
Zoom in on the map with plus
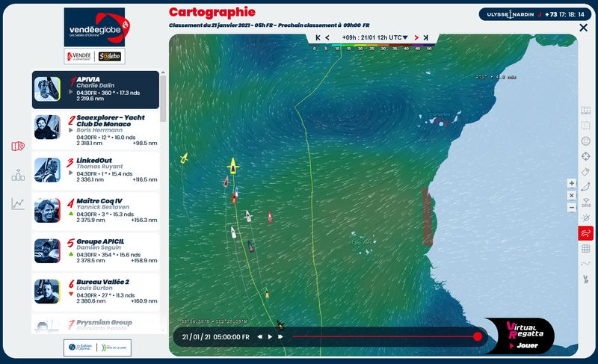pos(571,183)
